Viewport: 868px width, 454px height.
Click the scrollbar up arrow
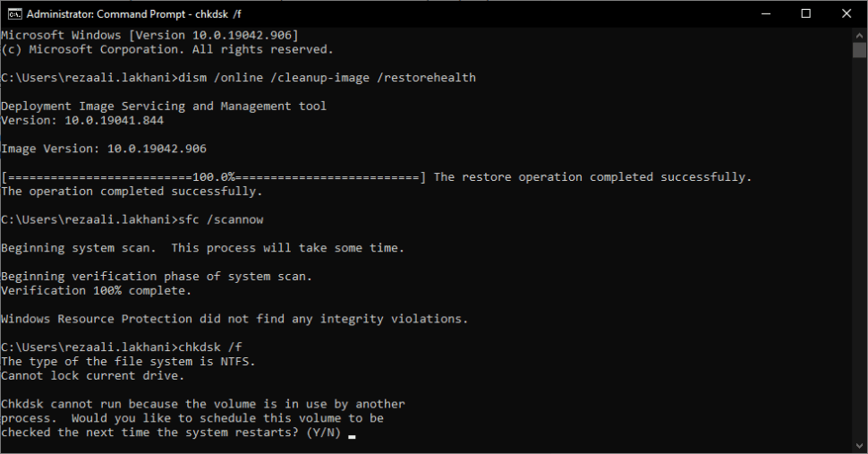859,35
